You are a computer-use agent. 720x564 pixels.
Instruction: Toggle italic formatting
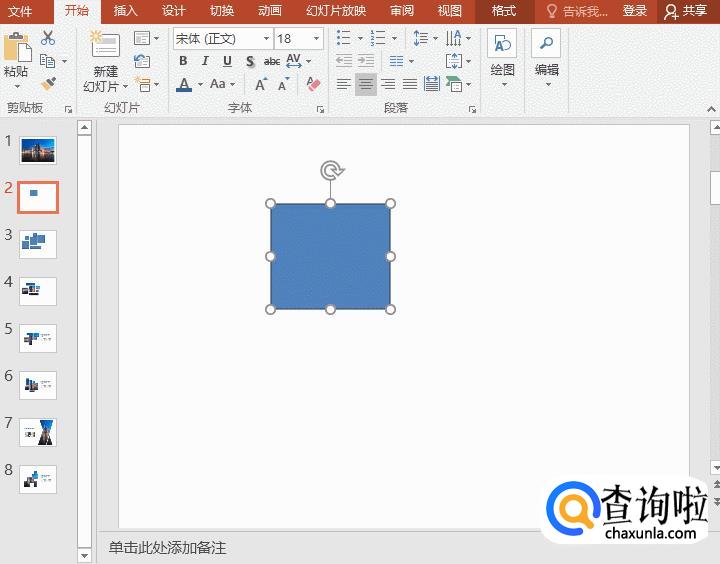tap(205, 61)
